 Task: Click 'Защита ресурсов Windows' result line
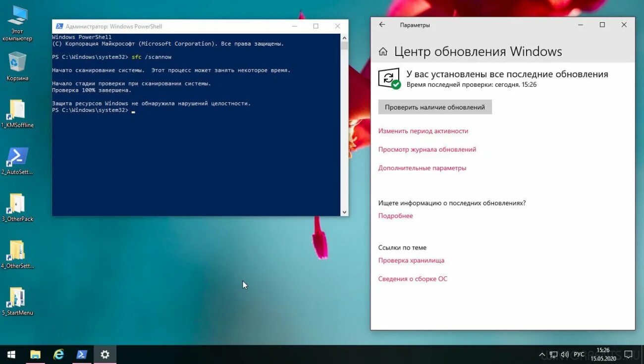(151, 104)
